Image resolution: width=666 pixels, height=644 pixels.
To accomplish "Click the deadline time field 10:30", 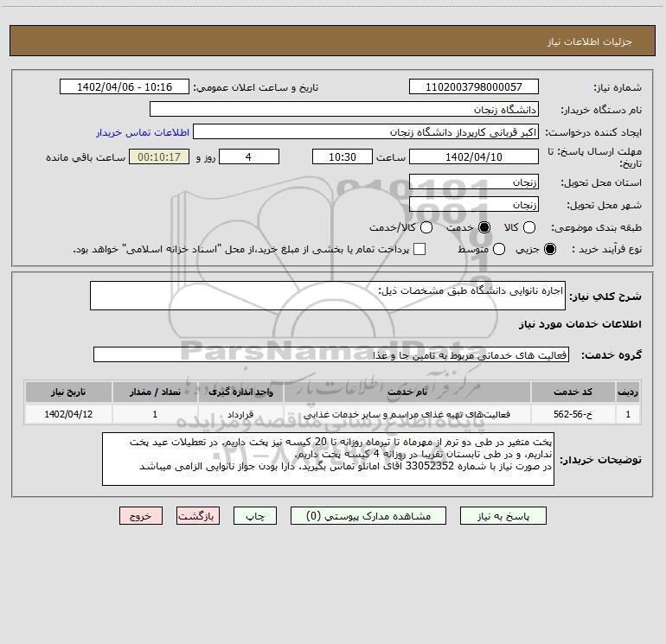I will click(x=343, y=156).
